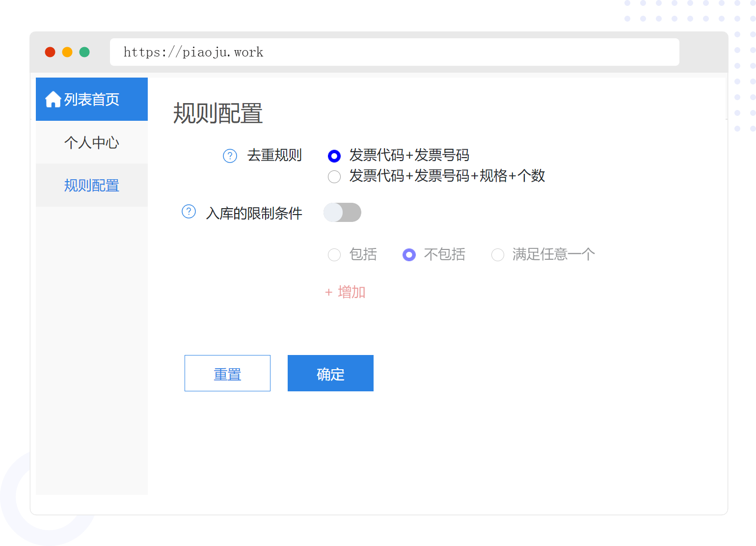Pick the 不包括 radio button

click(x=409, y=255)
